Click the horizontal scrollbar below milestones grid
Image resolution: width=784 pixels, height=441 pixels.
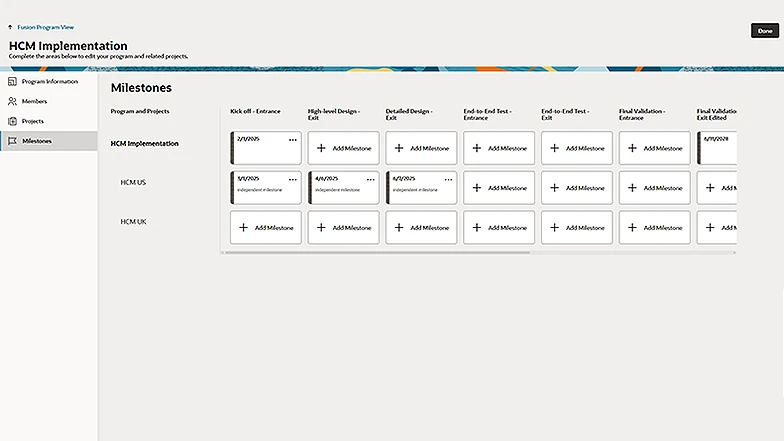[400, 252]
